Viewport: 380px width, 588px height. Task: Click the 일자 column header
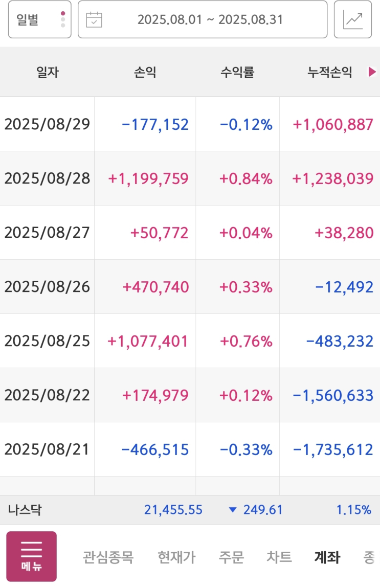(x=48, y=73)
